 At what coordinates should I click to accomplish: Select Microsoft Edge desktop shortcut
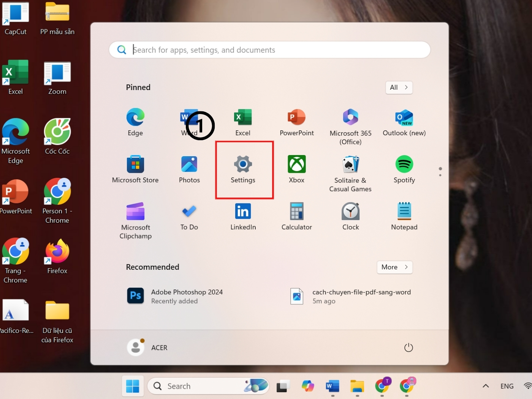16,141
